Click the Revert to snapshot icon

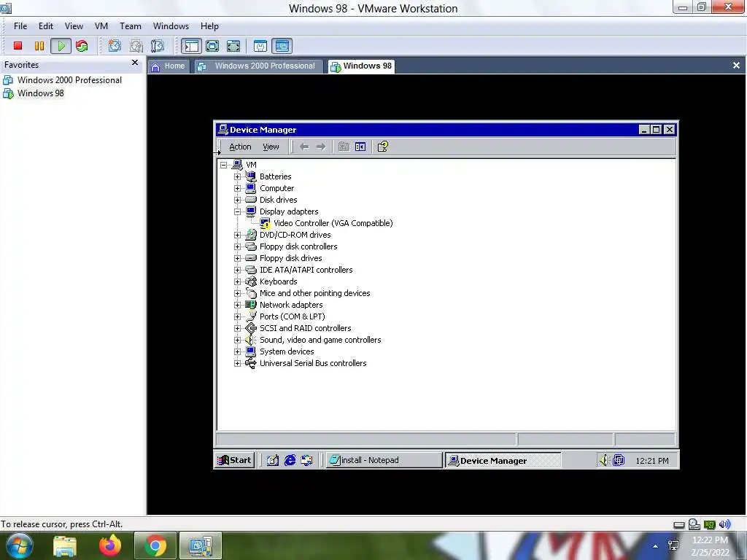point(136,46)
